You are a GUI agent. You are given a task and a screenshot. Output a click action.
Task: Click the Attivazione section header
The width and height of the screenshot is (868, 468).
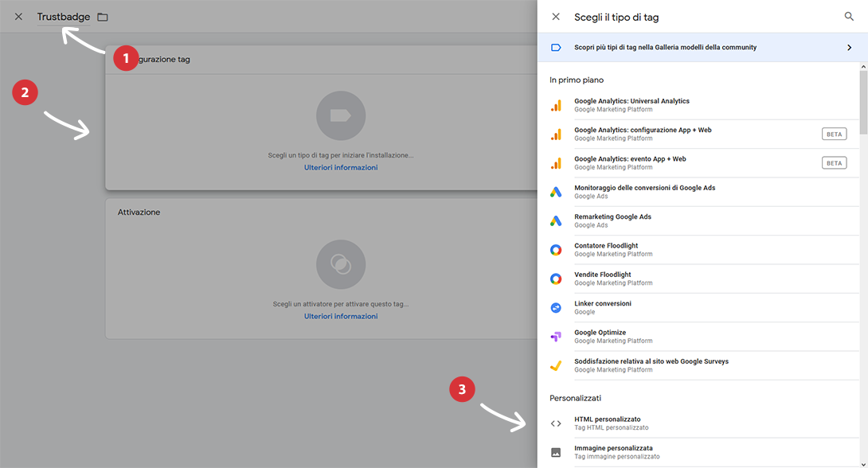[139, 213]
